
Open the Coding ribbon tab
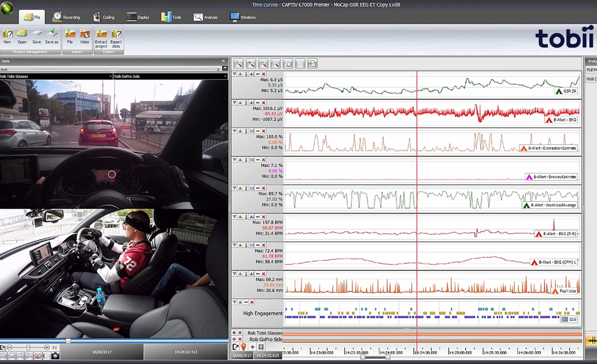point(104,17)
